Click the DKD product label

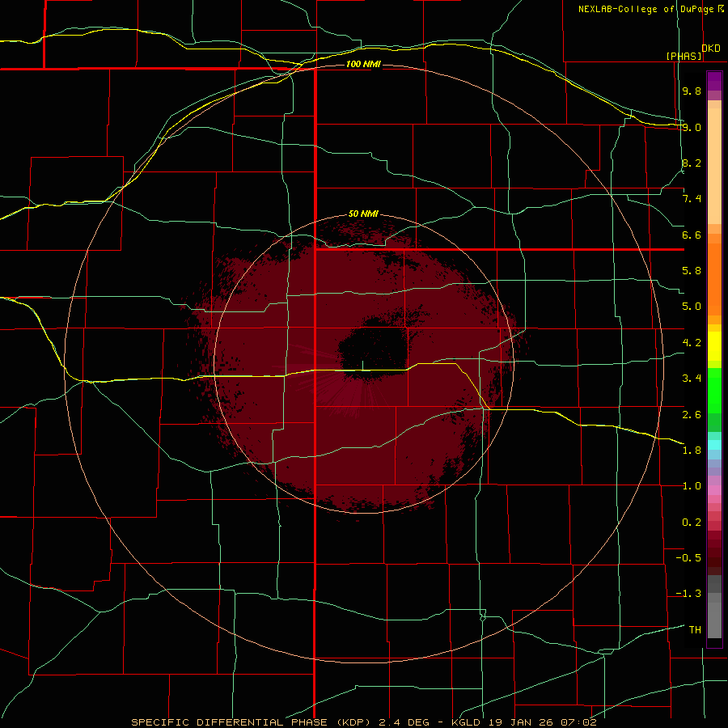click(711, 49)
